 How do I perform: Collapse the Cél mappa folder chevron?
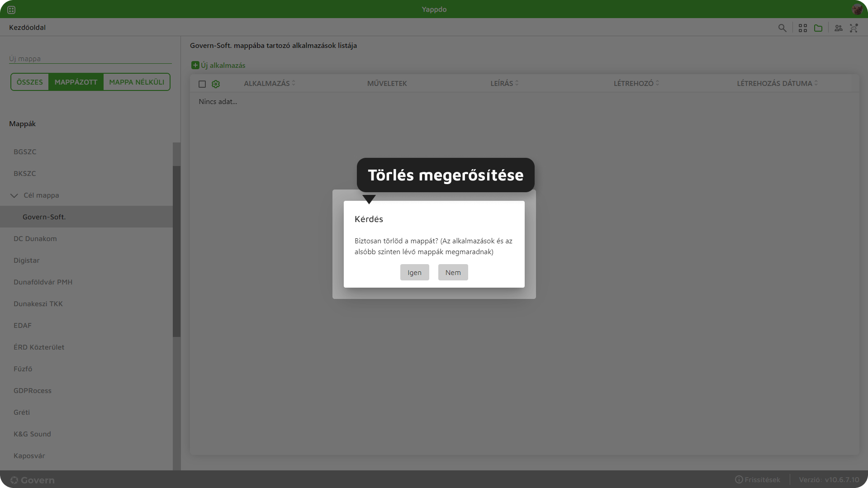(x=14, y=195)
